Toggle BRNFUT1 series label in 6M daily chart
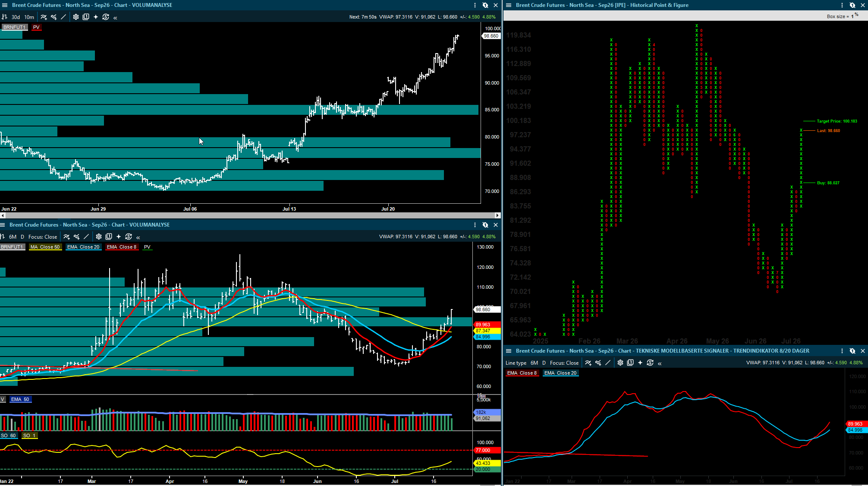Image resolution: width=868 pixels, height=486 pixels. click(12, 247)
